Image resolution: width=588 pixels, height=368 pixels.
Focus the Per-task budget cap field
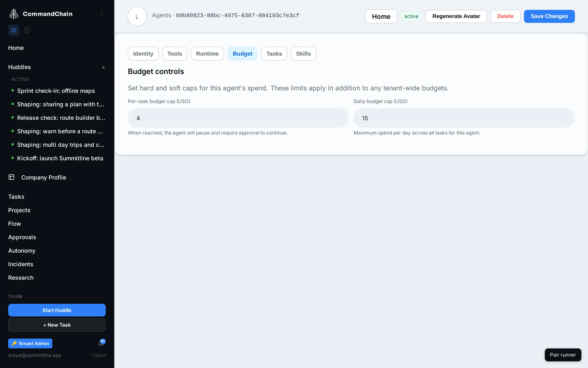coord(238,118)
